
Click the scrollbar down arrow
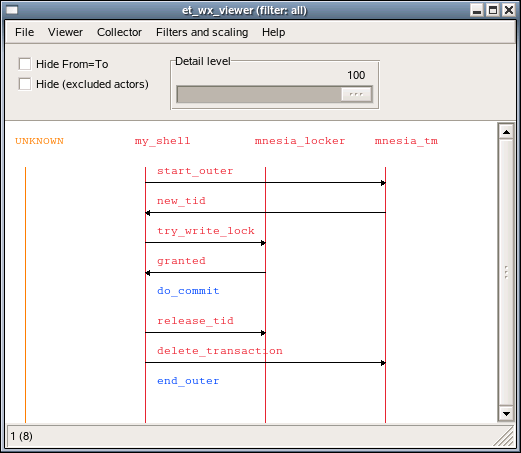point(506,414)
